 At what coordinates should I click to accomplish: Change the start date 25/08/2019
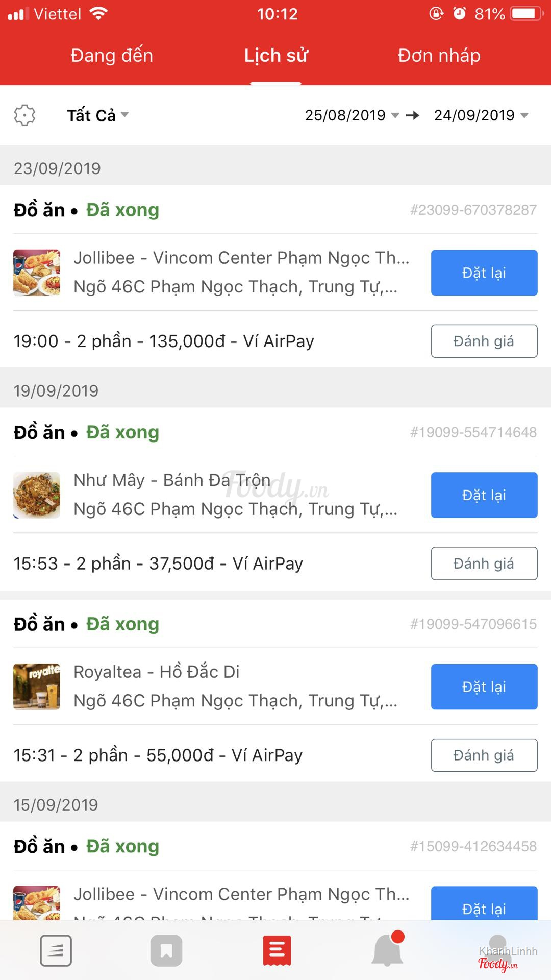coord(352,115)
